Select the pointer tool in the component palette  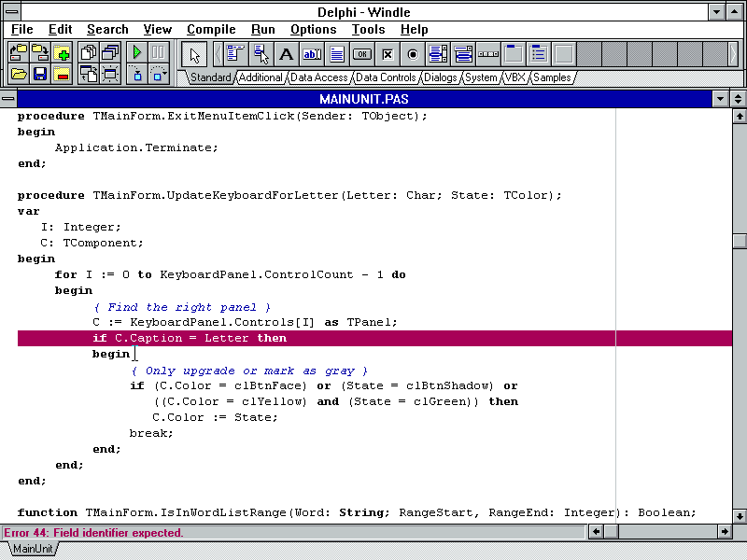pos(194,54)
